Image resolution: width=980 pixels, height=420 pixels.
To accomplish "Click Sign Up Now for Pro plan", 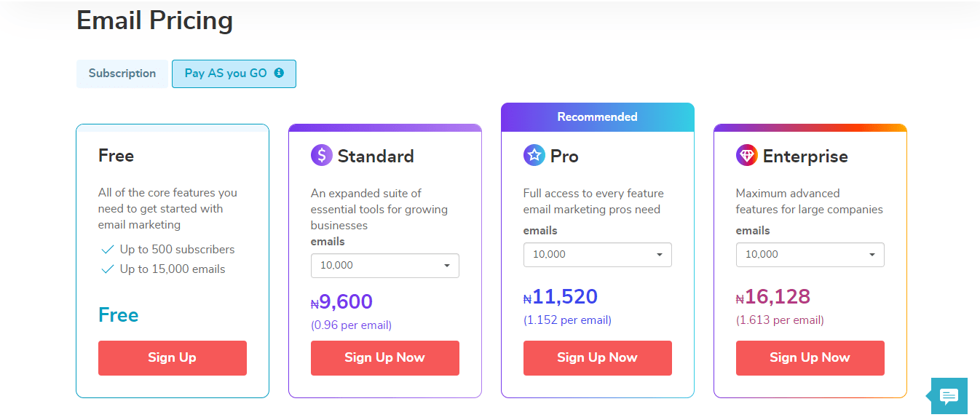I will coord(597,357).
